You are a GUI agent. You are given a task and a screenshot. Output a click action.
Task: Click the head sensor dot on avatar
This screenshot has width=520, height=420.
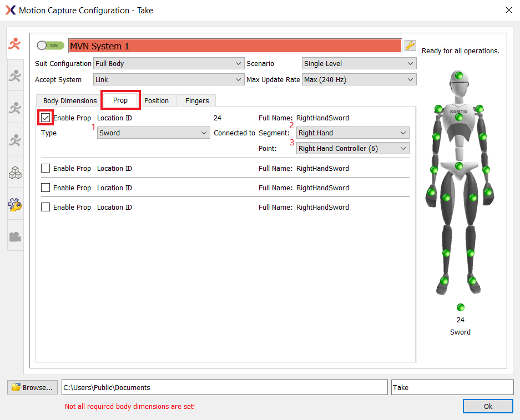(459, 75)
